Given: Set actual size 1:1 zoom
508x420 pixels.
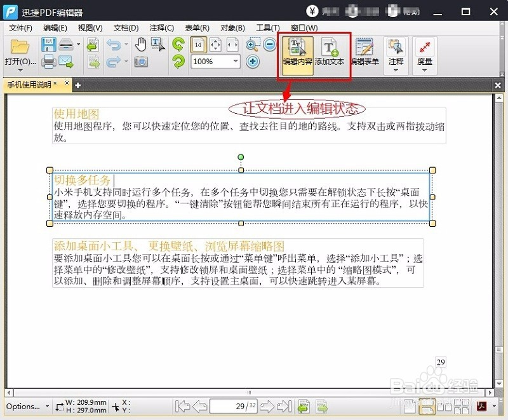Looking at the screenshot, I should click(198, 44).
